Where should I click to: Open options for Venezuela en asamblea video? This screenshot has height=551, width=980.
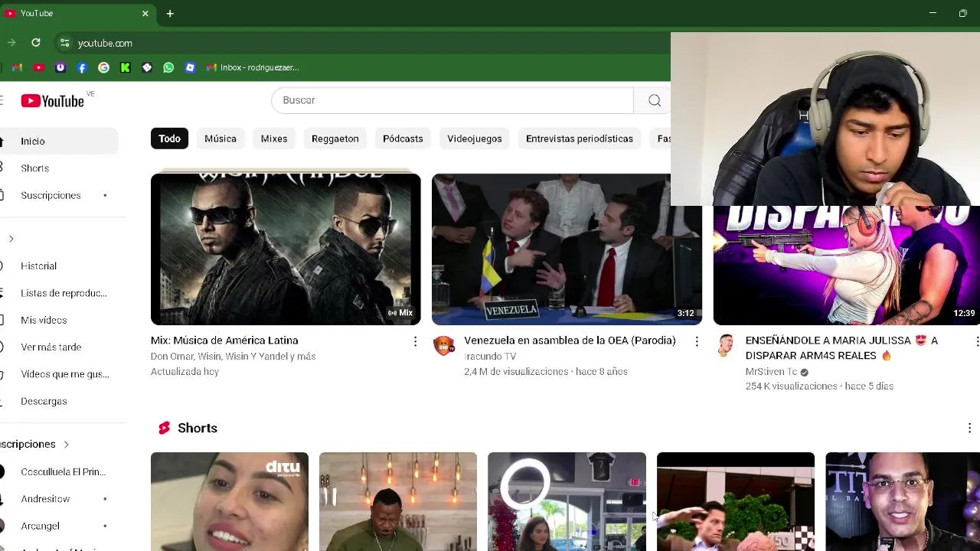[x=696, y=341]
